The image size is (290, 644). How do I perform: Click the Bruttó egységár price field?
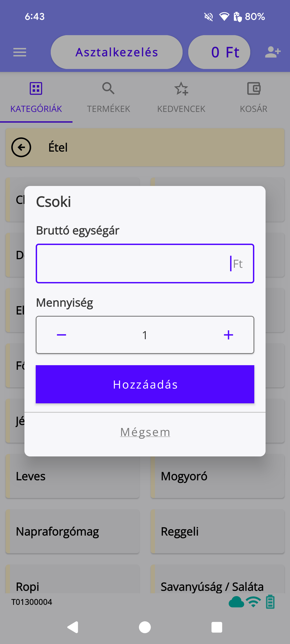point(145,263)
